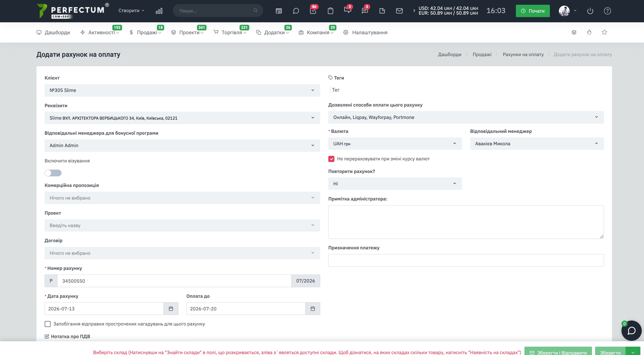
Task: Check Запобігання відправки прострочених нагадувань
Action: tap(48, 324)
